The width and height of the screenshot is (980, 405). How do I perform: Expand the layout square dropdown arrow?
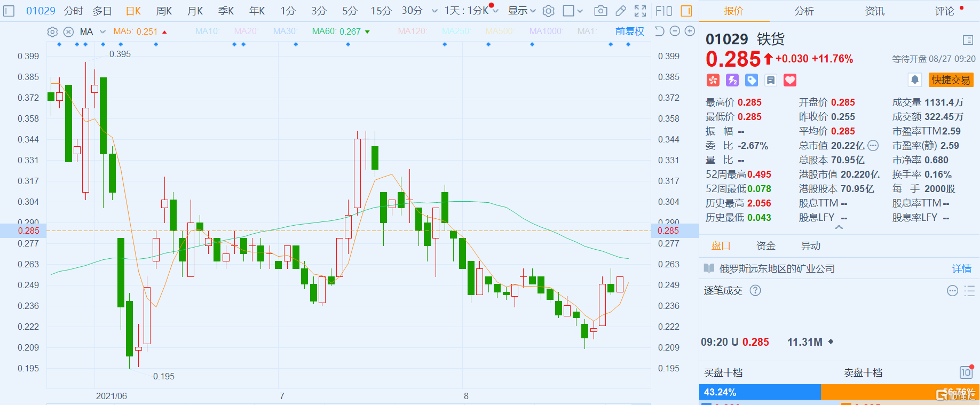point(580,11)
